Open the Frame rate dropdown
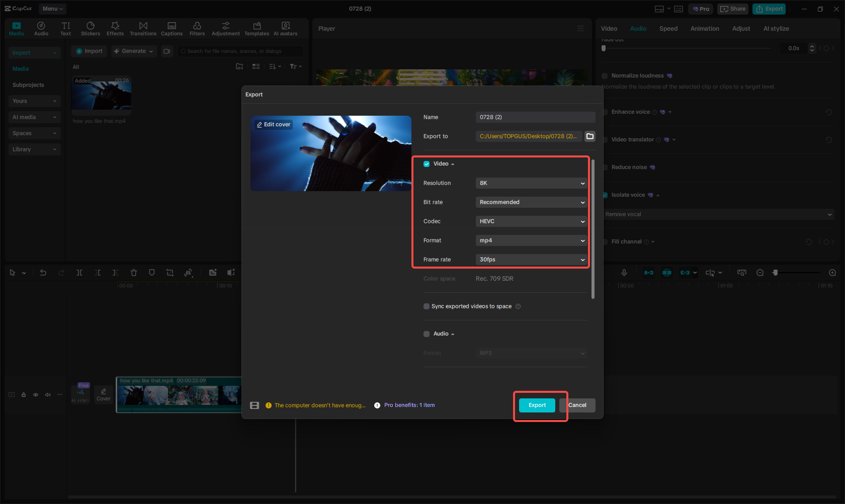845x504 pixels. click(531, 260)
